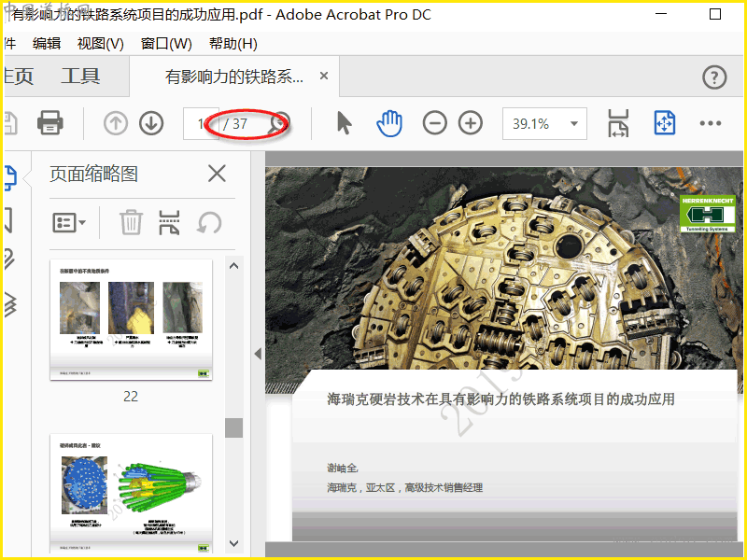Open the thumbnails print pages tool
The width and height of the screenshot is (747, 560).
click(169, 222)
